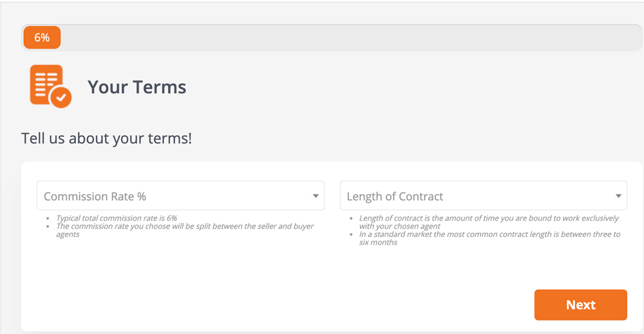The height and width of the screenshot is (334, 644).
Task: Open the Length of Contract dropdown
Action: [483, 196]
